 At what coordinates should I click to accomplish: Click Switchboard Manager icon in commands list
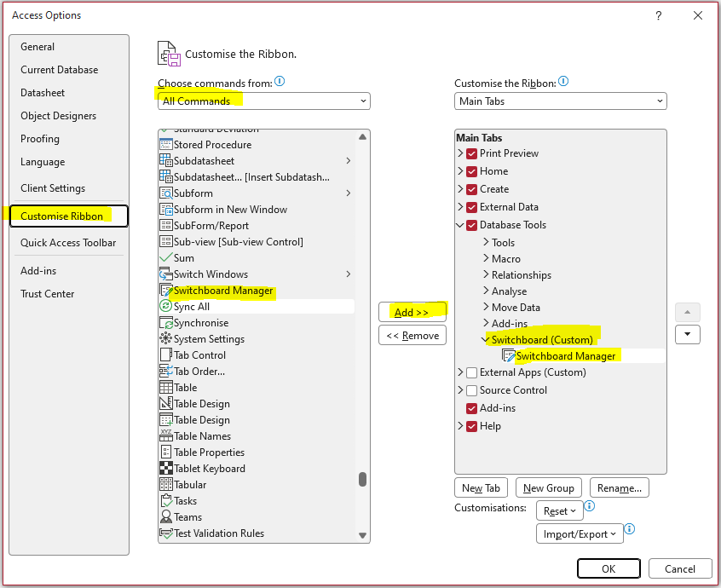point(165,290)
